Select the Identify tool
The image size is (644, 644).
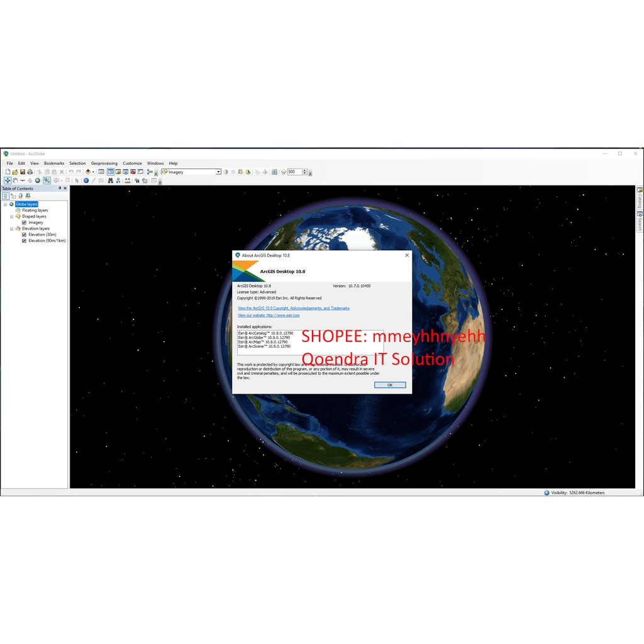coord(86,180)
